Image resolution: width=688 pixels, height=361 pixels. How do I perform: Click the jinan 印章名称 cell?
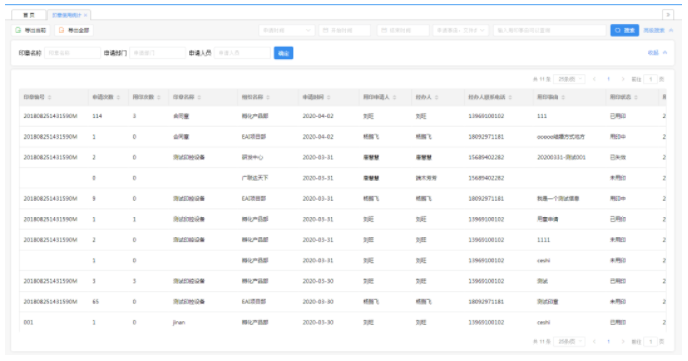point(179,322)
